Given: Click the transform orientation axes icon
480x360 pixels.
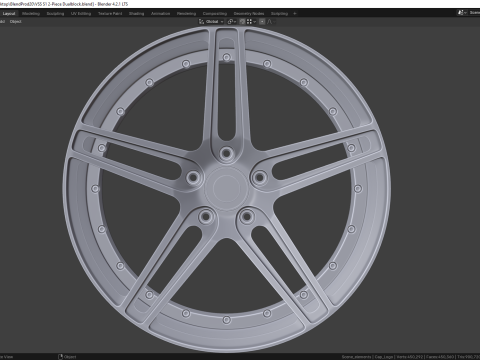Looking at the screenshot, I should click(201, 22).
